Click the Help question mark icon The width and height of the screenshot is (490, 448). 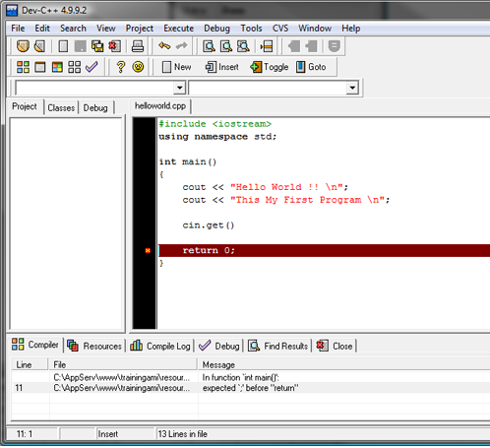click(121, 67)
